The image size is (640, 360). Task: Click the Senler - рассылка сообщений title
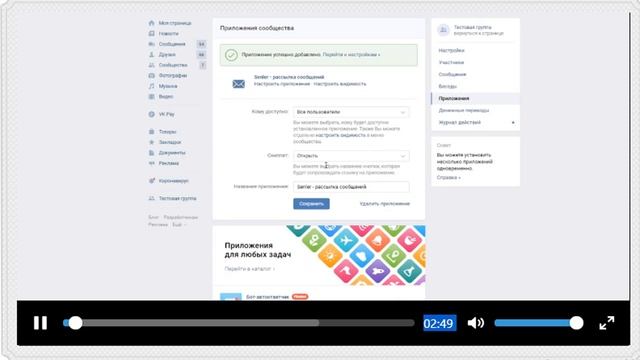coord(289,77)
